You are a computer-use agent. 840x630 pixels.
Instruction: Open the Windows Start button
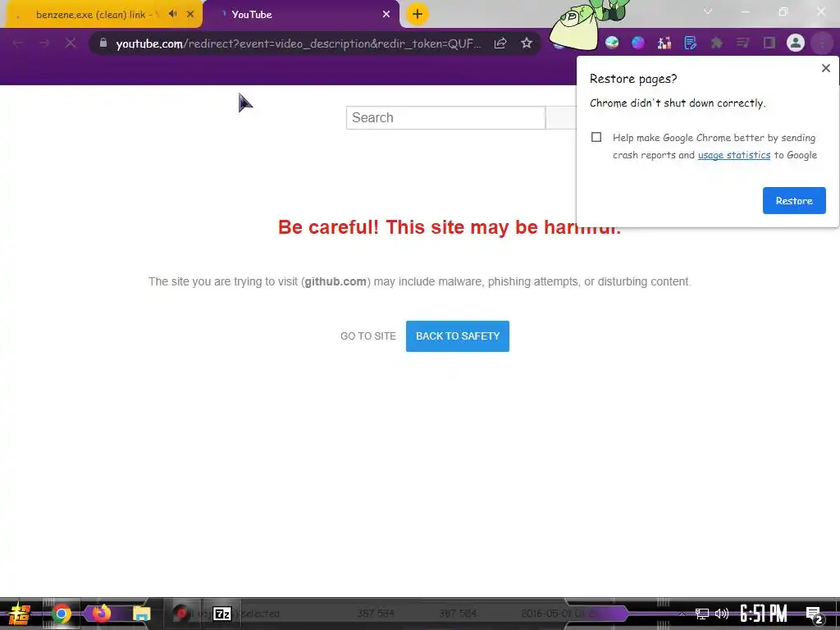click(20, 614)
